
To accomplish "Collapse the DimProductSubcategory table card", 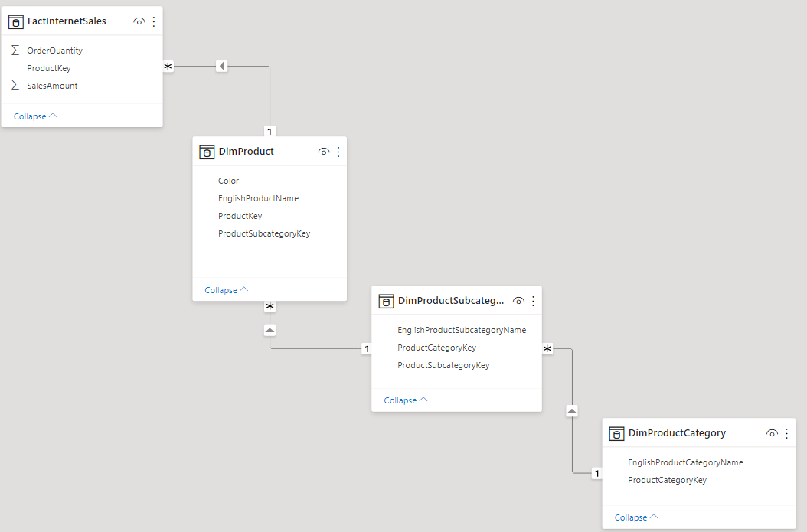I will coord(406,400).
